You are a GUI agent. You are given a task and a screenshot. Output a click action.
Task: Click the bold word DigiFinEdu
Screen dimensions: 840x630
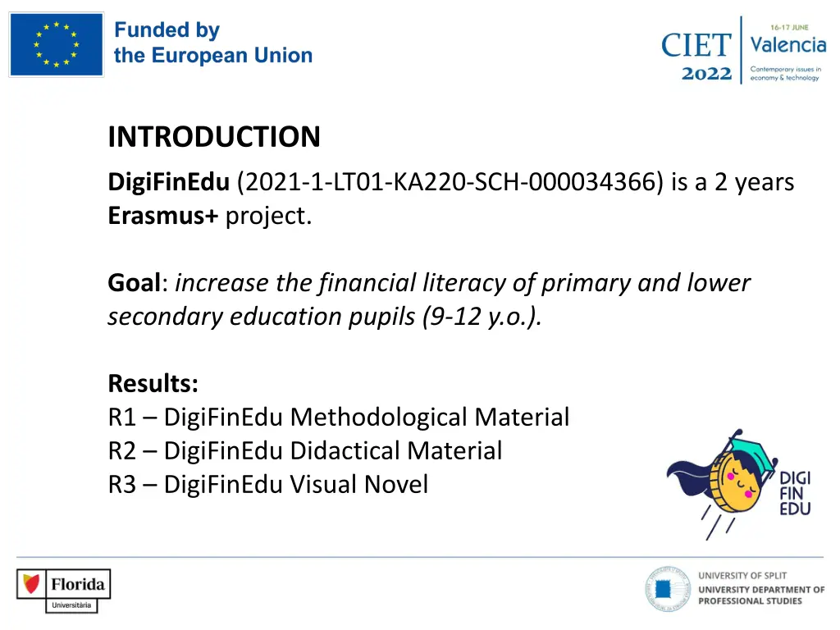(x=169, y=183)
